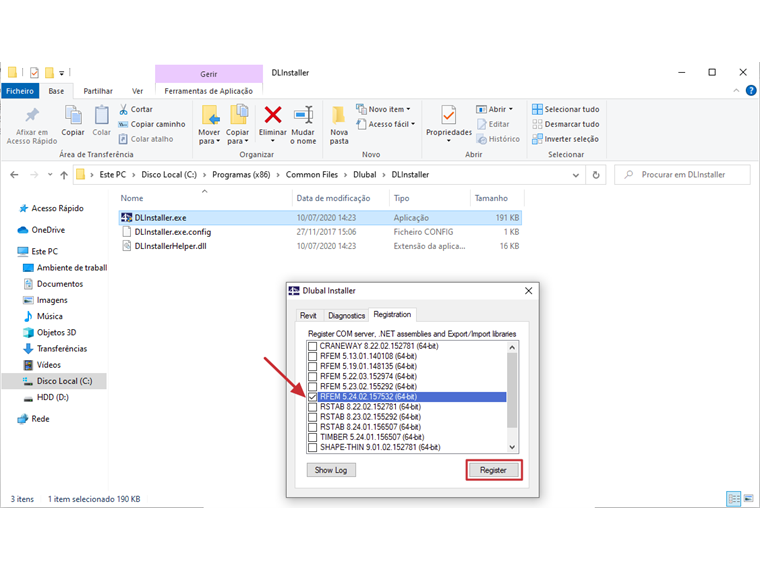760x570 pixels.
Task: Open recent locations dropdown arrow
Action: coord(50,174)
